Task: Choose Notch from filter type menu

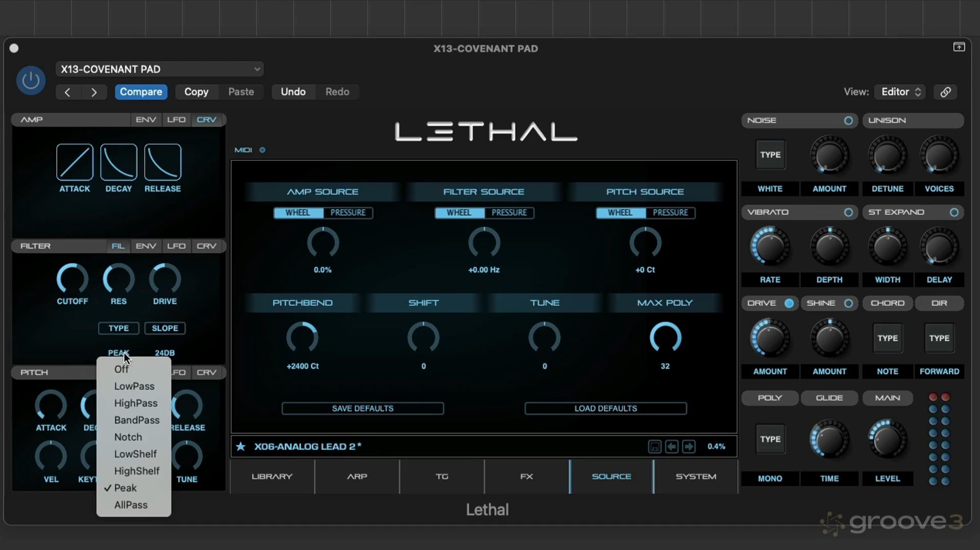Action: point(134,437)
